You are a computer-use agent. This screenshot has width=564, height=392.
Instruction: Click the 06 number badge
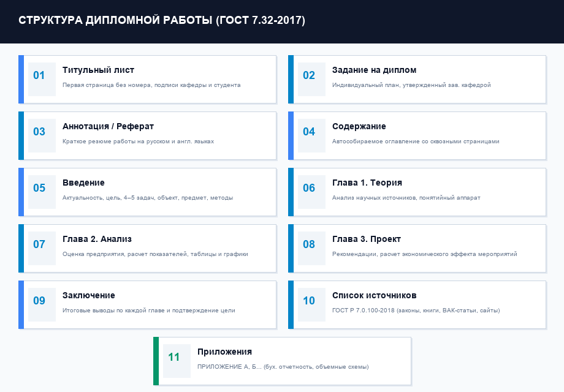tap(311, 192)
